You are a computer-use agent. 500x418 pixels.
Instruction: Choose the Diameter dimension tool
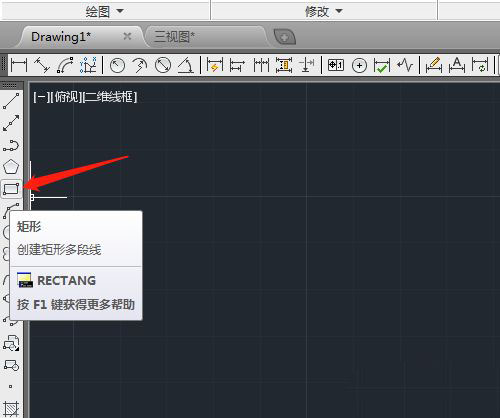point(163,65)
